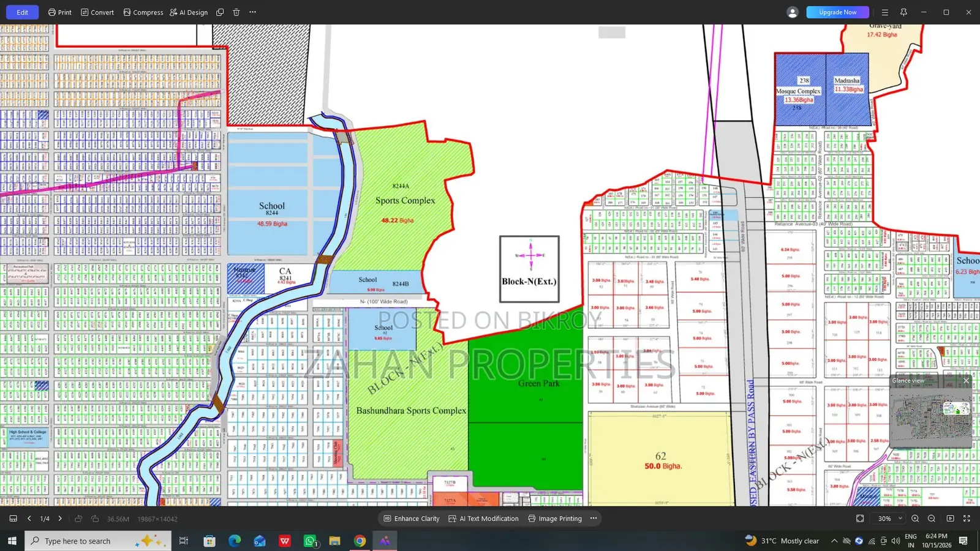Show hidden system tray icons

click(834, 541)
